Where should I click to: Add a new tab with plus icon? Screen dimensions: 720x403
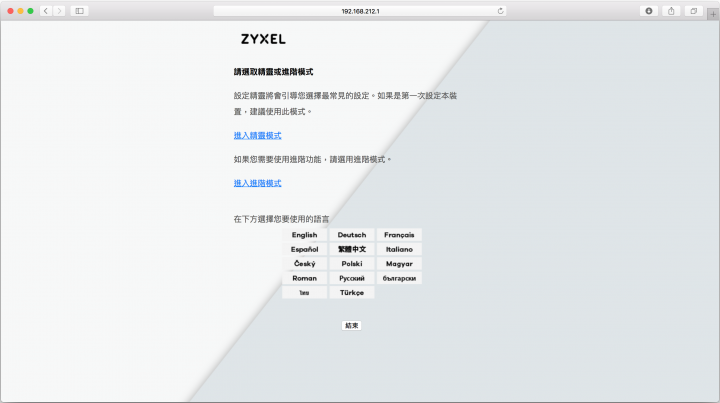(x=713, y=14)
